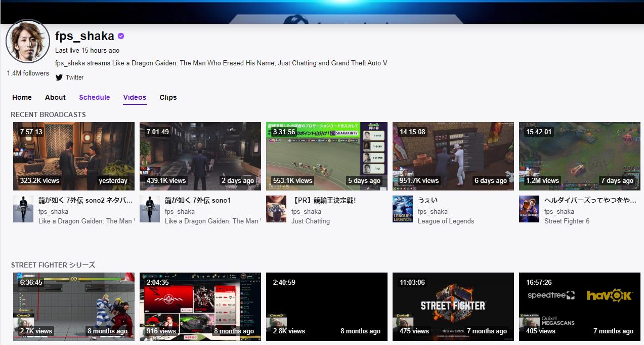This screenshot has width=644, height=345.
Task: Open the STREET FIGHTER シリーズ collection heading
Action: 53,265
